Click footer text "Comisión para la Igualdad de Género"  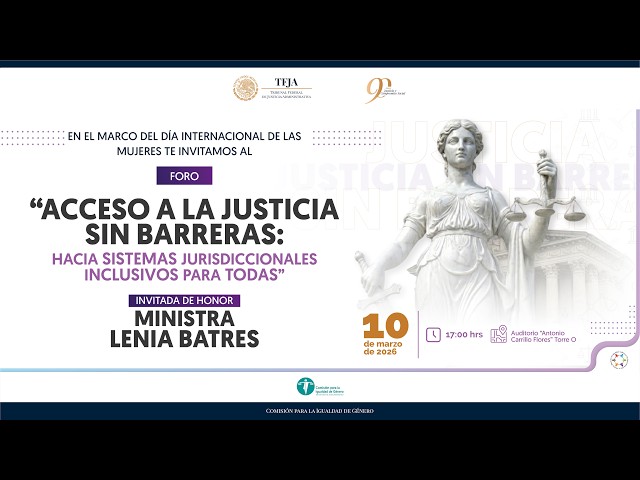click(320, 411)
